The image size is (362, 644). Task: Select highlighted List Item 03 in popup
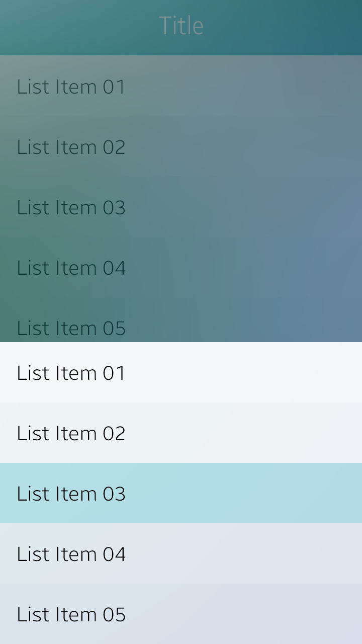click(71, 494)
